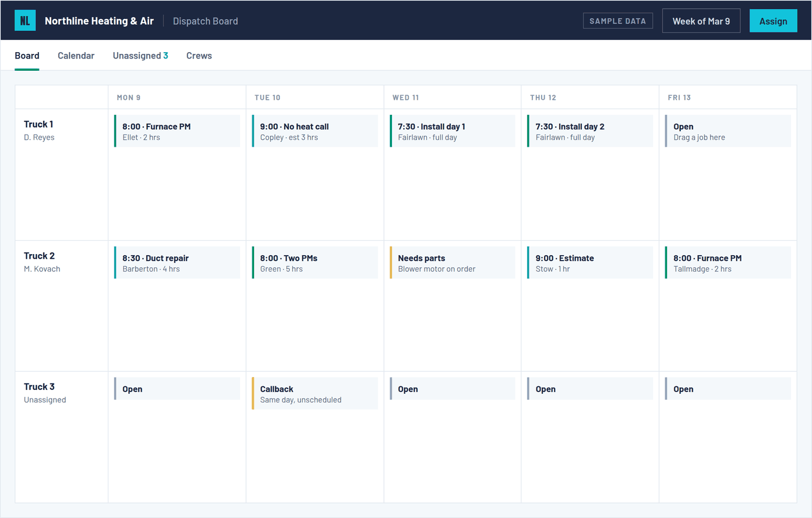Click the Unassigned label under Truck 3
This screenshot has height=518, width=812.
pyautogui.click(x=45, y=400)
